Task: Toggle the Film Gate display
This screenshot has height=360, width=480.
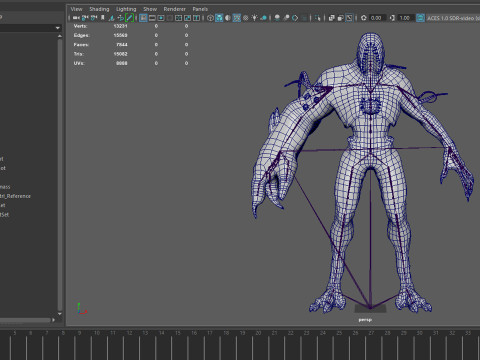Action: [x=152, y=18]
